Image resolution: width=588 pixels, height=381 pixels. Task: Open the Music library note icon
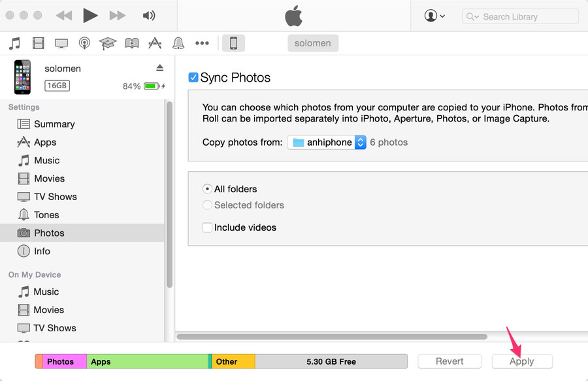[14, 43]
